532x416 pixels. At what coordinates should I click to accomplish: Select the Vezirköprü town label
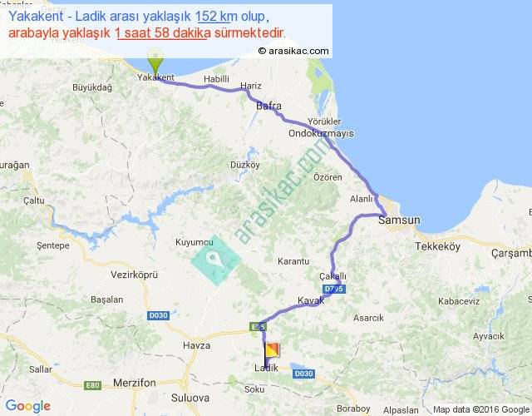(x=134, y=275)
